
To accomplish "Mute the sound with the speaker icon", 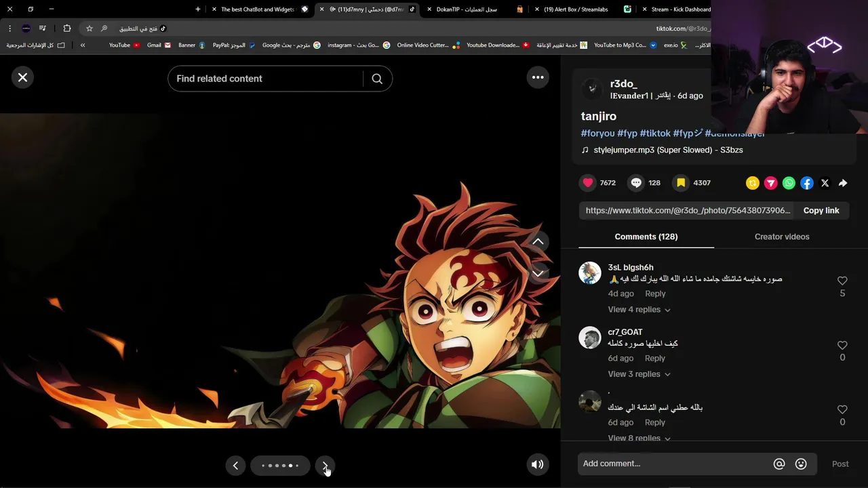I will coord(537,464).
